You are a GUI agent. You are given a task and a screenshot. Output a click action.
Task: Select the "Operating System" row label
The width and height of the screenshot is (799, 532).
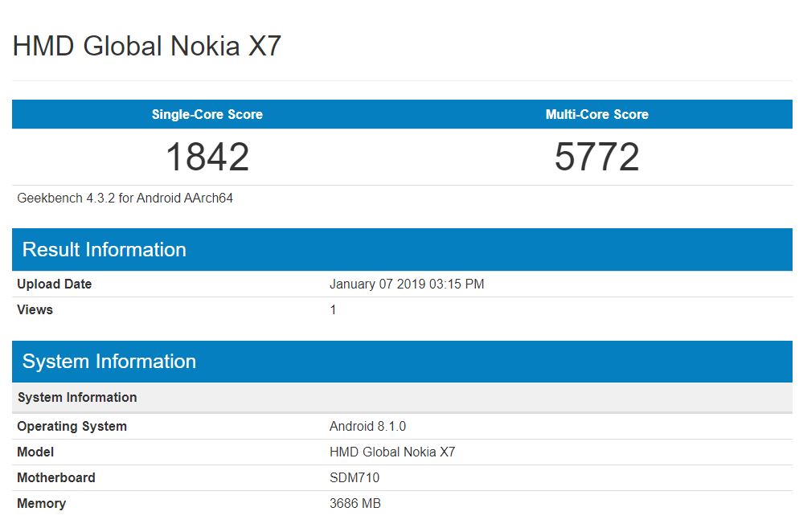(x=72, y=426)
